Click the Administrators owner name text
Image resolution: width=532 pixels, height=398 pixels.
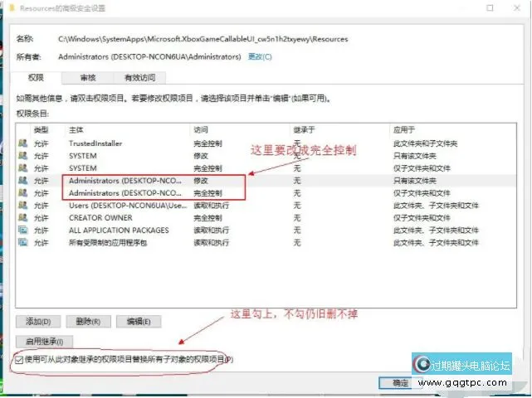point(149,56)
